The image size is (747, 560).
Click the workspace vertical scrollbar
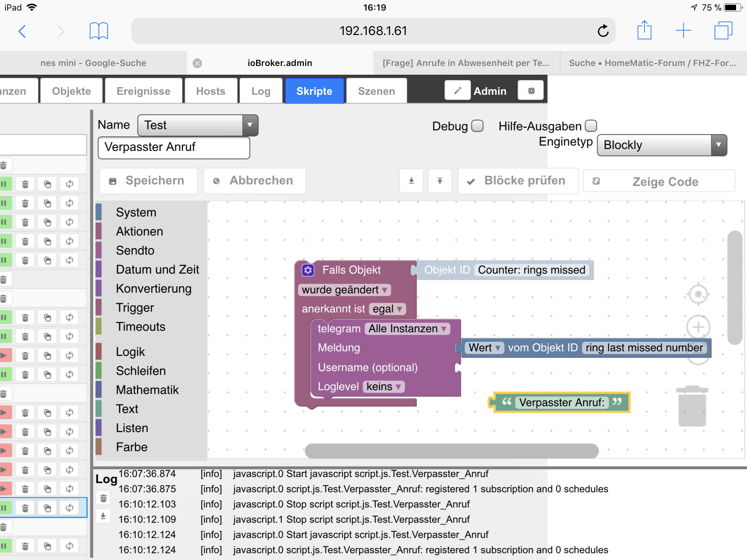click(x=735, y=288)
